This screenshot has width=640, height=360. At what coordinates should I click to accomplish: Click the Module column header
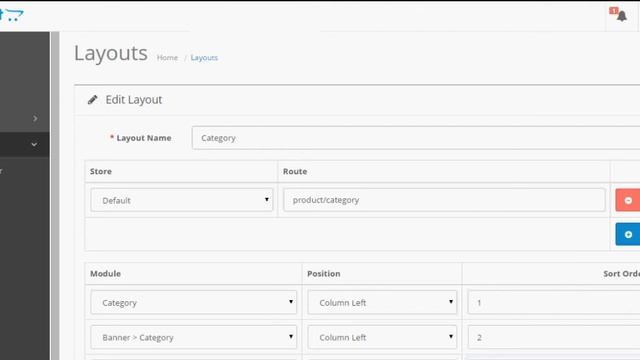click(105, 273)
